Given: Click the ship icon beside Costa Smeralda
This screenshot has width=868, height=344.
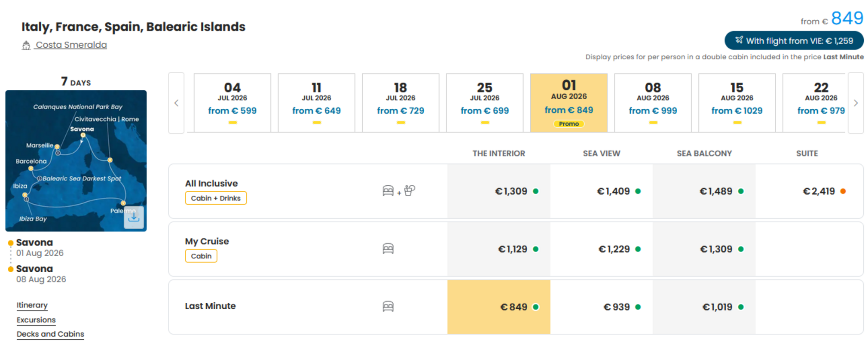Looking at the screenshot, I should pos(26,45).
